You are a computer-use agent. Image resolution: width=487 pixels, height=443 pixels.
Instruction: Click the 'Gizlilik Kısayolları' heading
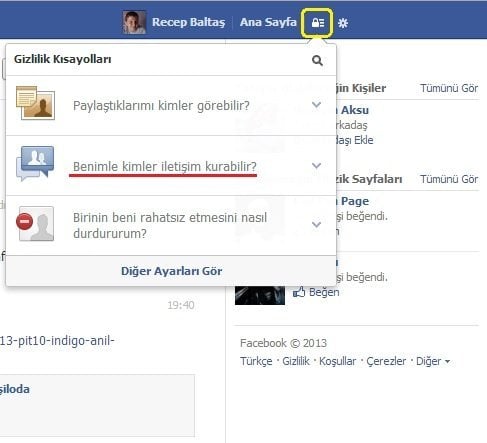(63, 59)
